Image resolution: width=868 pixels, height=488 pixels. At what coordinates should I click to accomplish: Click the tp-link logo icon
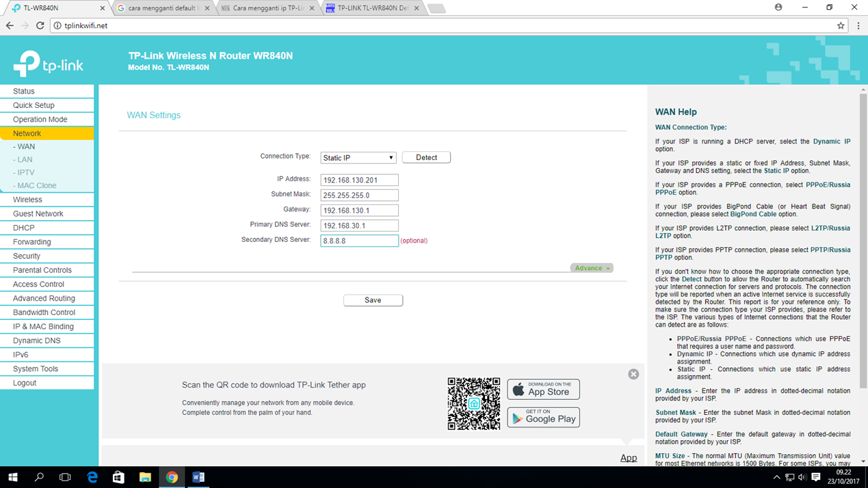pyautogui.click(x=48, y=64)
